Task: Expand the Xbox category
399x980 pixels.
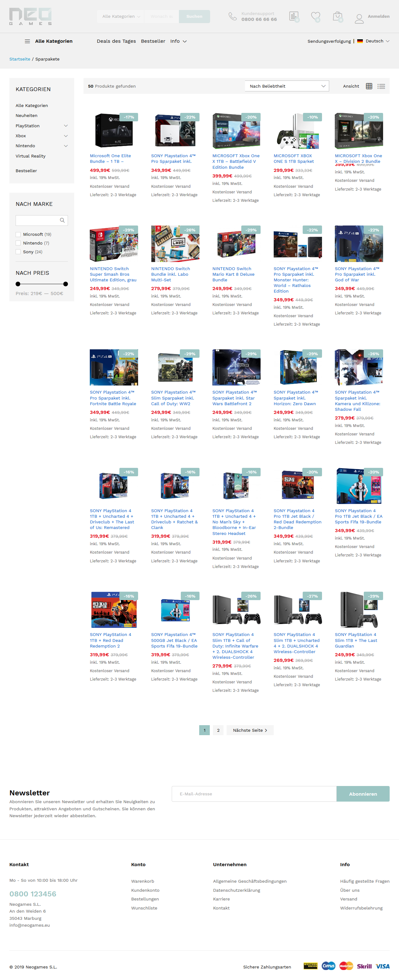Action: pos(66,136)
